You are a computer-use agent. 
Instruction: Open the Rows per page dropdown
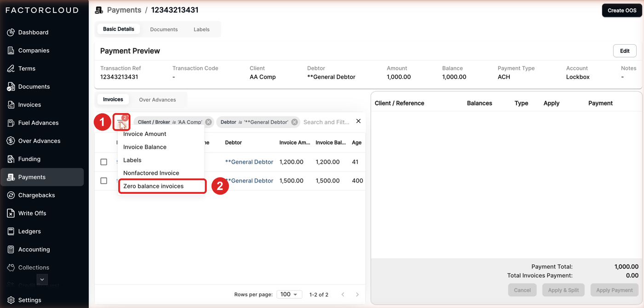pos(289,294)
